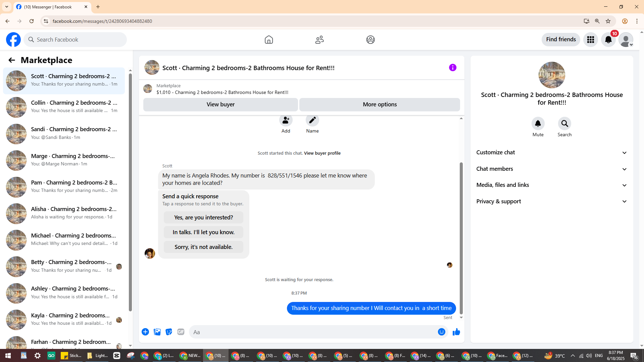Viewport: 644px width, 362px height.
Task: Open Ashley chat in Marketplace list
Action: (x=64, y=293)
